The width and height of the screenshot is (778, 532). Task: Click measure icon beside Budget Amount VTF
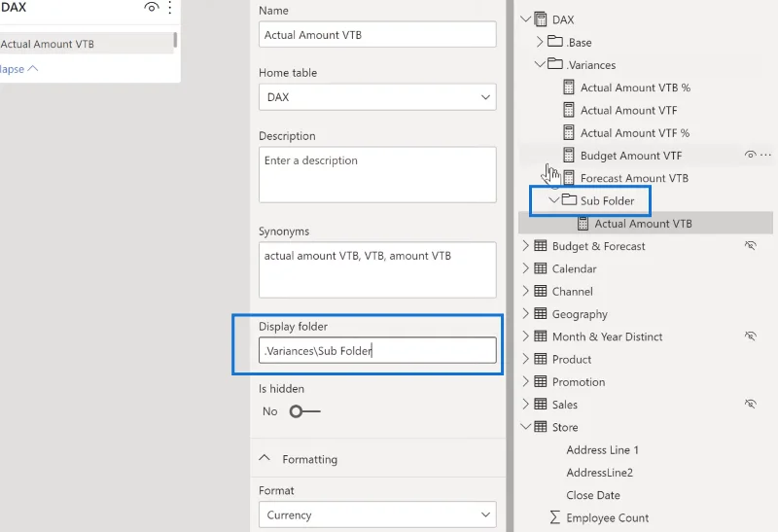tap(569, 156)
